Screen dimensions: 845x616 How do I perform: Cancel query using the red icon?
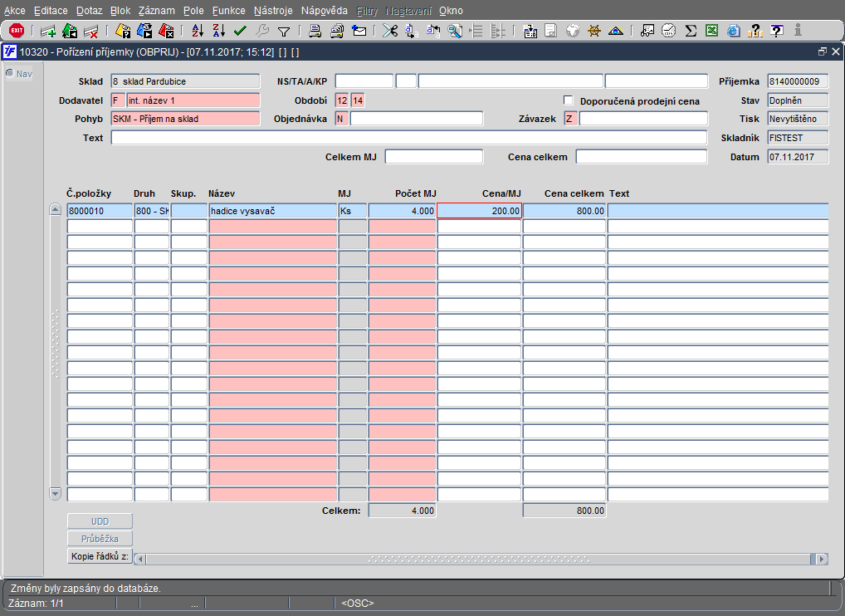166,32
